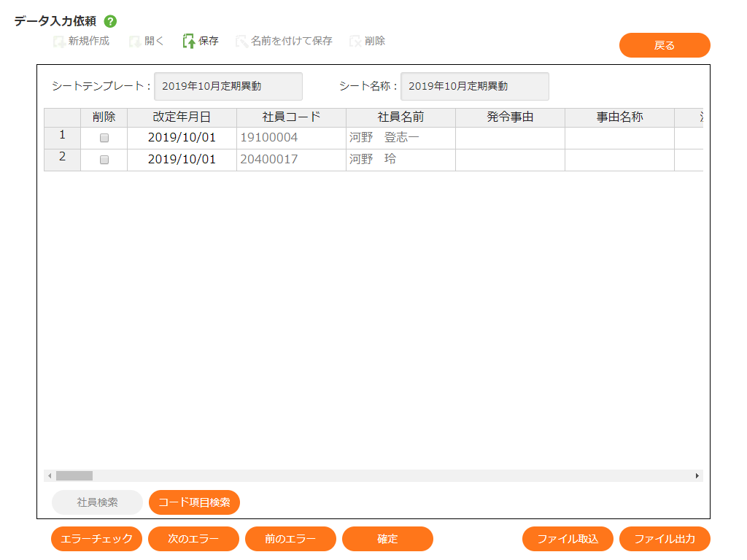
Task: Go to 前のエラー
Action: click(x=290, y=539)
